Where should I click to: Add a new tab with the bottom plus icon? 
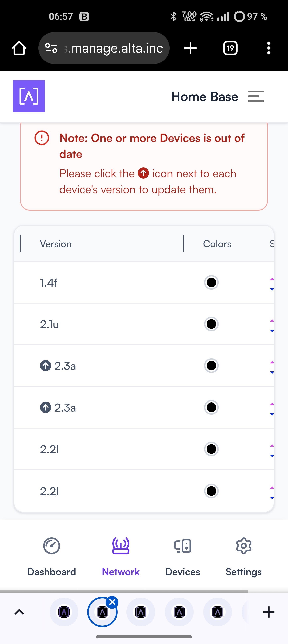point(269,612)
